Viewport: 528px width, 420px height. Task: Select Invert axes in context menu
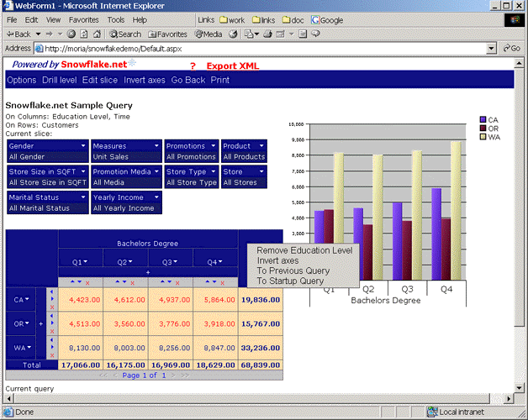pos(277,260)
